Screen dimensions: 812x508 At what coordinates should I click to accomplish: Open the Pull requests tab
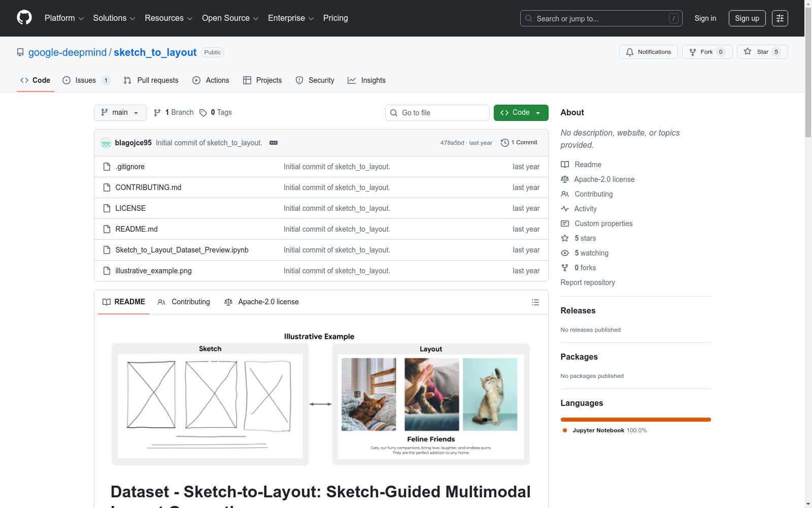(x=151, y=80)
